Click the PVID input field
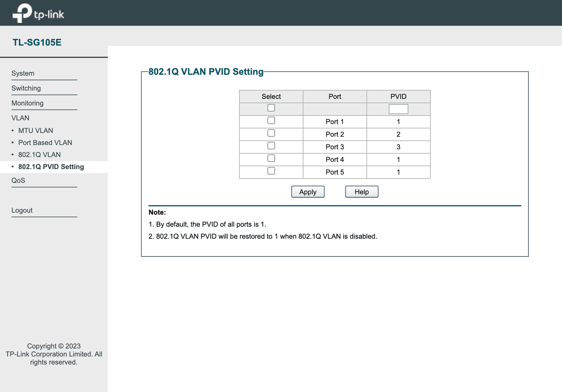 [x=398, y=109]
